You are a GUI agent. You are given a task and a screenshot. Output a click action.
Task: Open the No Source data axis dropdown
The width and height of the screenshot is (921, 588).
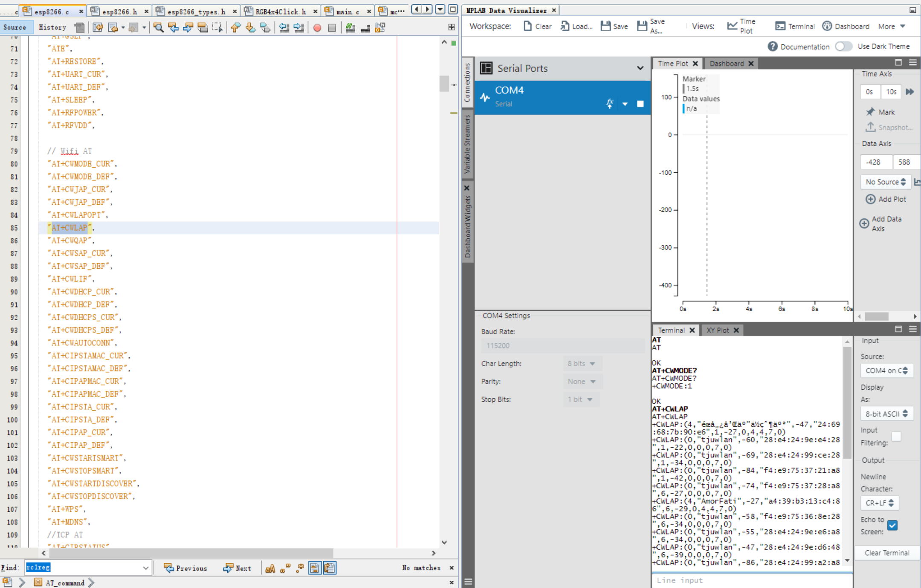pos(886,182)
